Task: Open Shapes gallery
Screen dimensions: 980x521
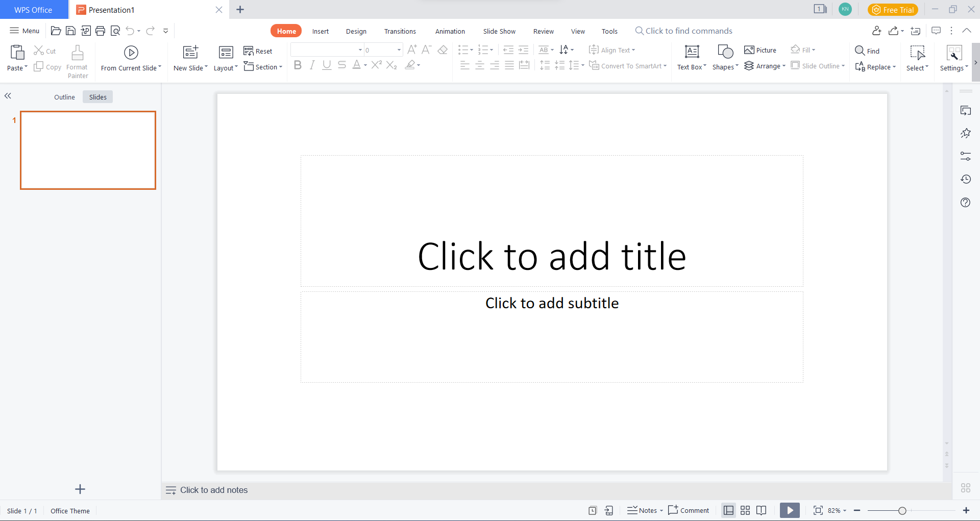Action: click(725, 58)
